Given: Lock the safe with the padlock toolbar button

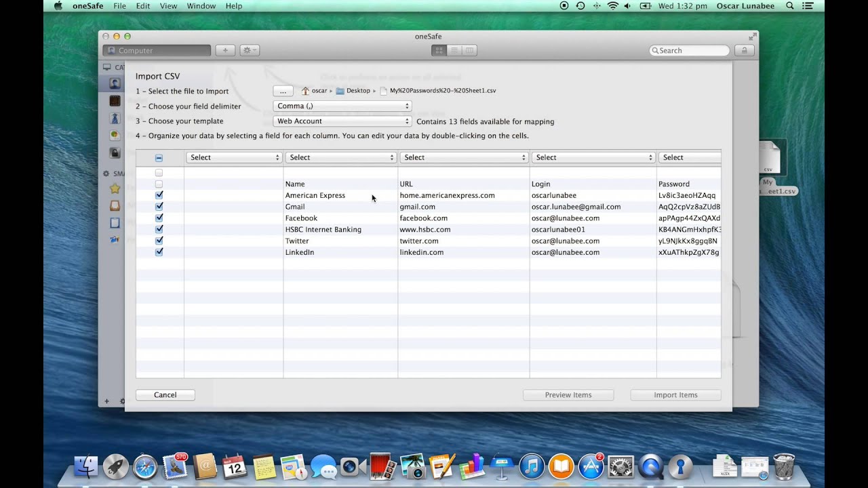Looking at the screenshot, I should tap(744, 50).
